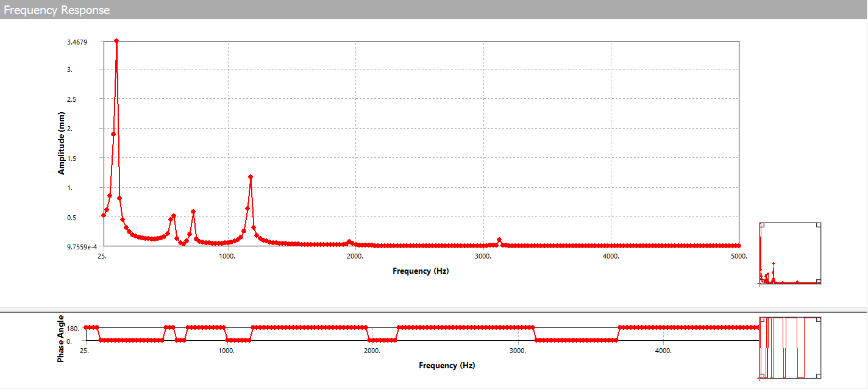The height and width of the screenshot is (389, 868).
Task: Select the highest amplitude peak data point
Action: click(116, 41)
